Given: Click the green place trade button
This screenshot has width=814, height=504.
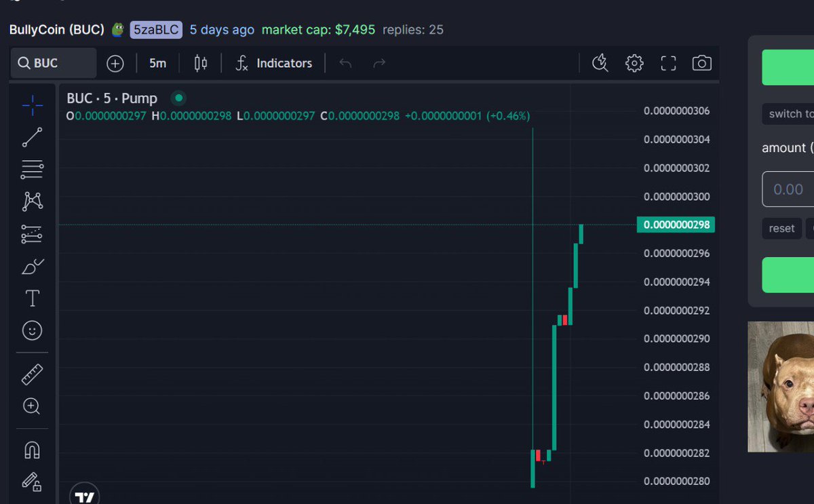Looking at the screenshot, I should click(788, 275).
